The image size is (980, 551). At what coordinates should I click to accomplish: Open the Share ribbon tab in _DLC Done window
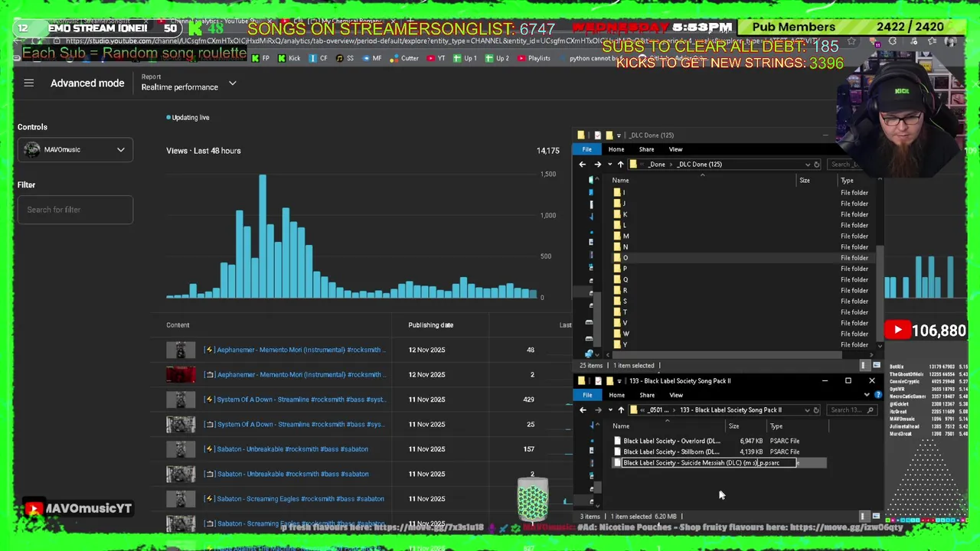point(646,149)
